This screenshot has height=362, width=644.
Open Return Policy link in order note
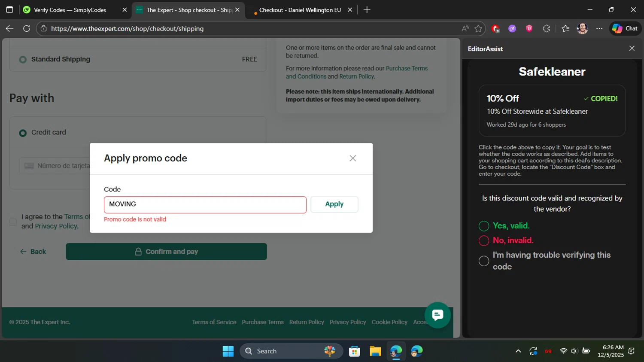coord(356,76)
